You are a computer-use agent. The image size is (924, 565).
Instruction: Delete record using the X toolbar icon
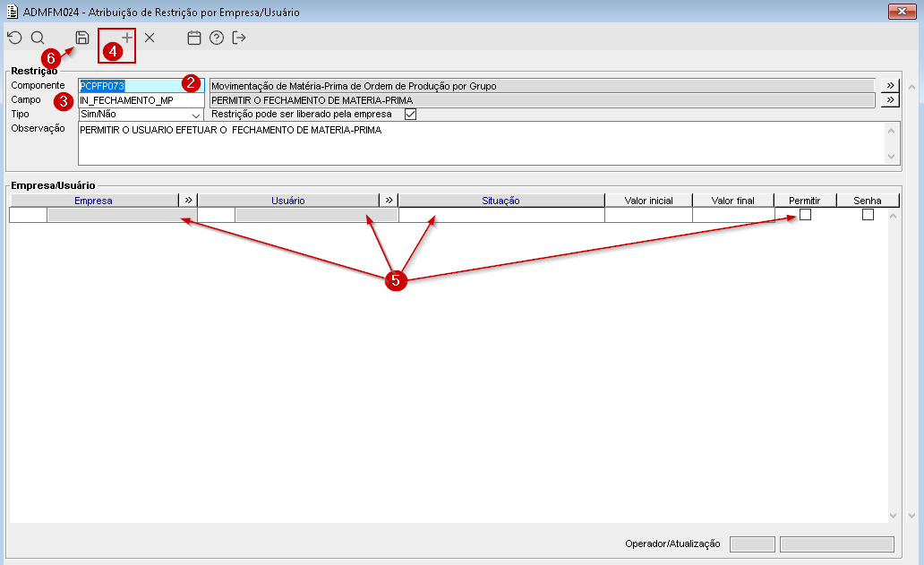150,38
